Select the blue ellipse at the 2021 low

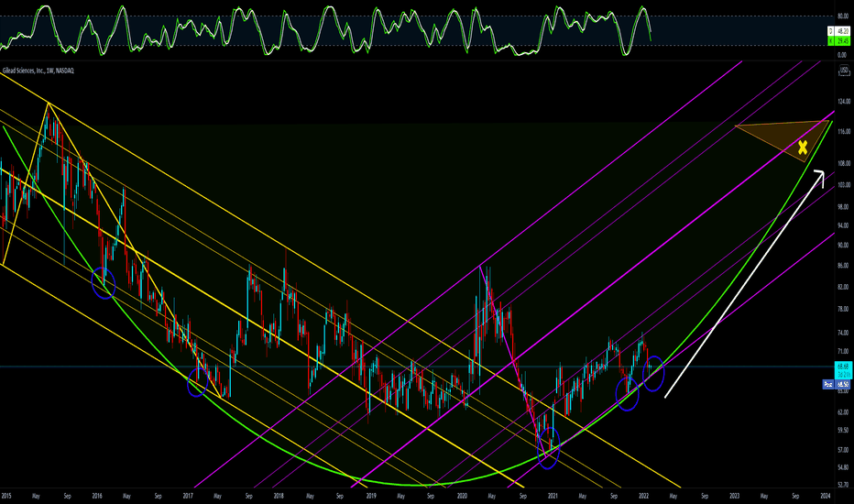[549, 448]
